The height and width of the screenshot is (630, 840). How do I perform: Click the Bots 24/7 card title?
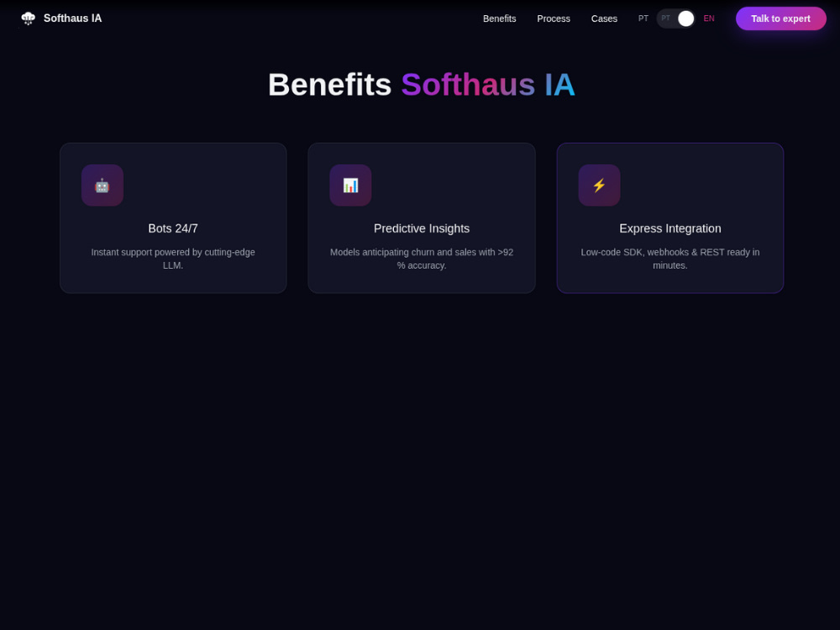pos(173,228)
